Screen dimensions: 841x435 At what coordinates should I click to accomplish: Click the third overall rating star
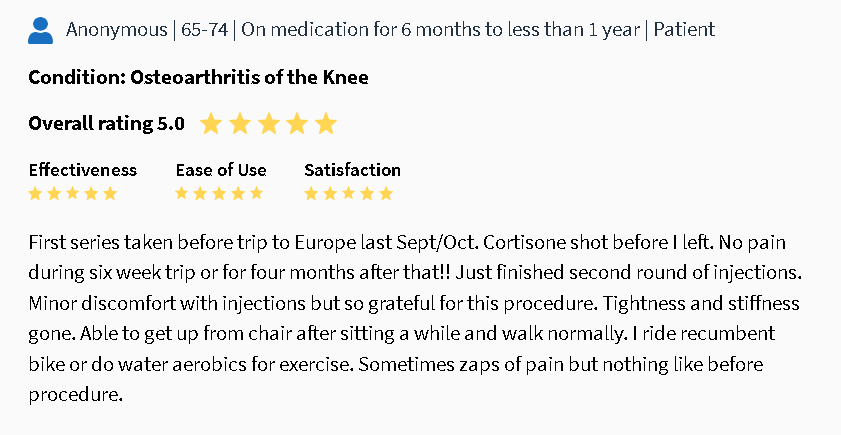[x=268, y=124]
